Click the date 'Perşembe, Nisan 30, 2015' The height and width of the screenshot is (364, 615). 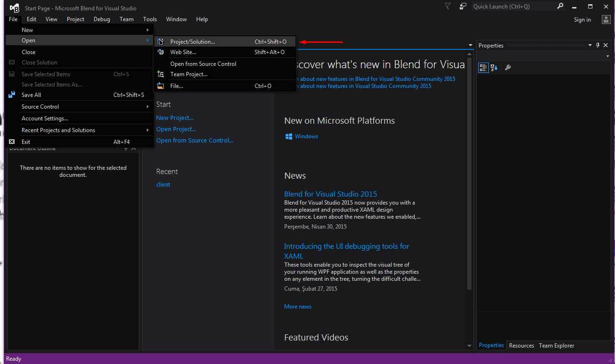click(x=315, y=227)
